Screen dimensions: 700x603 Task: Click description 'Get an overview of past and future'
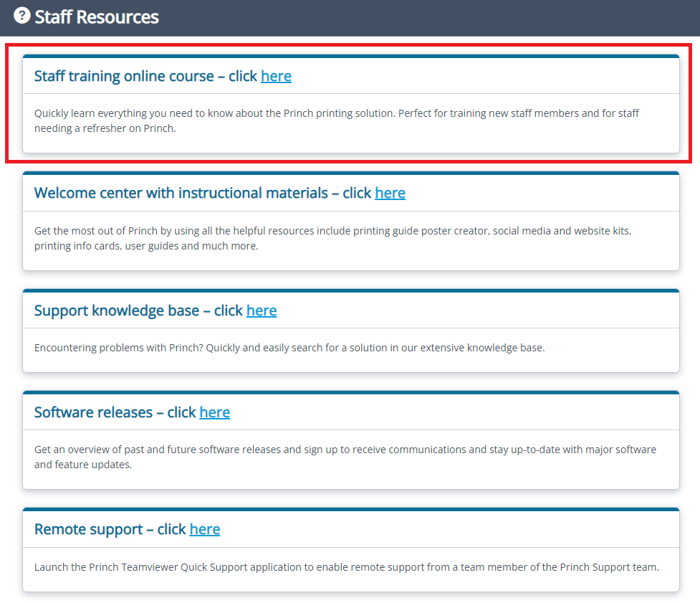(345, 457)
